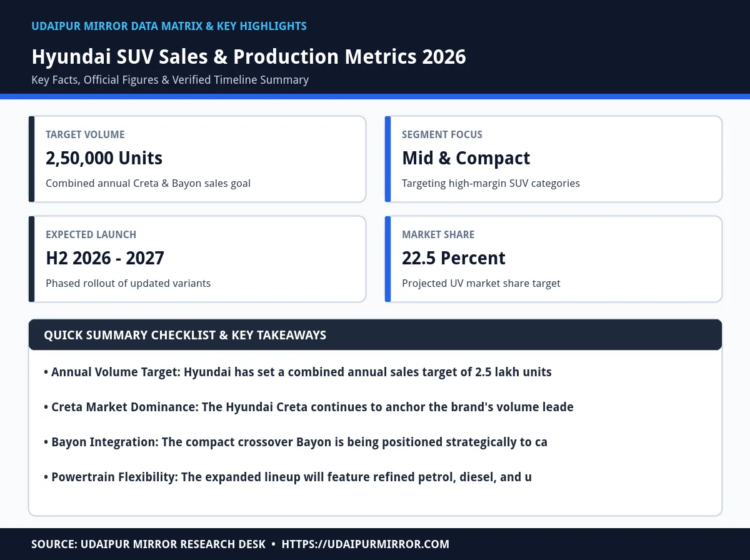Select the Creta Market Dominance bullet
This screenshot has width=750, height=560.
309,407
